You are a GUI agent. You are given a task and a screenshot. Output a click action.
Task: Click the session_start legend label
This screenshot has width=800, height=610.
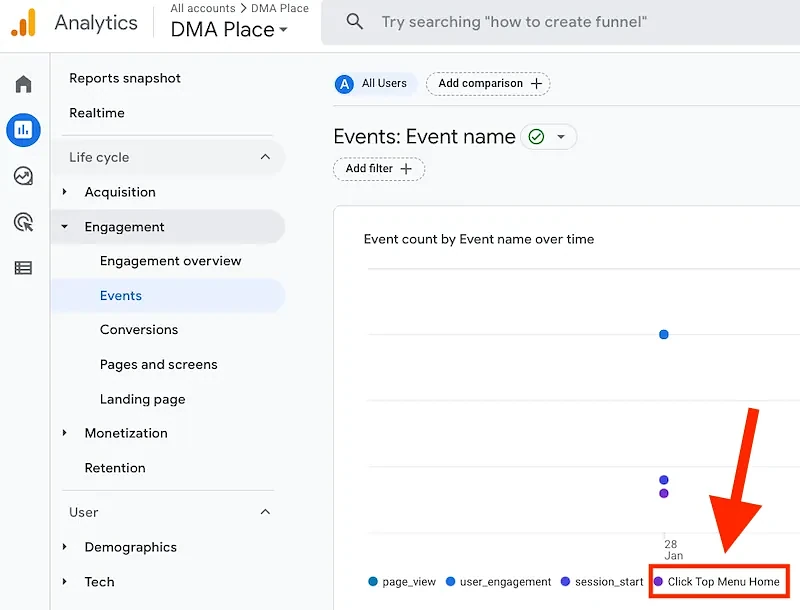click(x=609, y=582)
